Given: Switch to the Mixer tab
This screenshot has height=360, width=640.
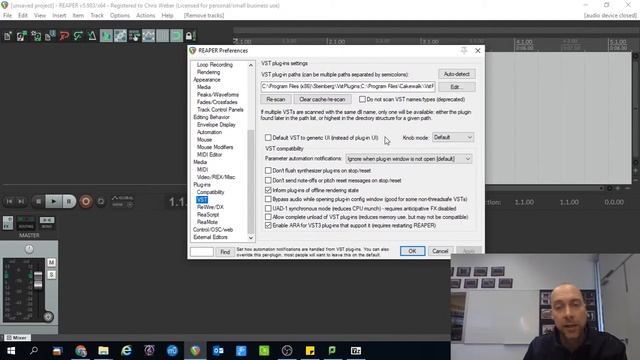Looking at the screenshot, I should pyautogui.click(x=17, y=338).
